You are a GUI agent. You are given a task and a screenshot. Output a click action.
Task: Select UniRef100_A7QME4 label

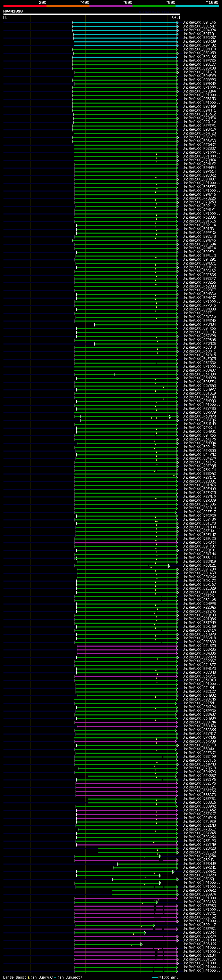[x=199, y=118]
